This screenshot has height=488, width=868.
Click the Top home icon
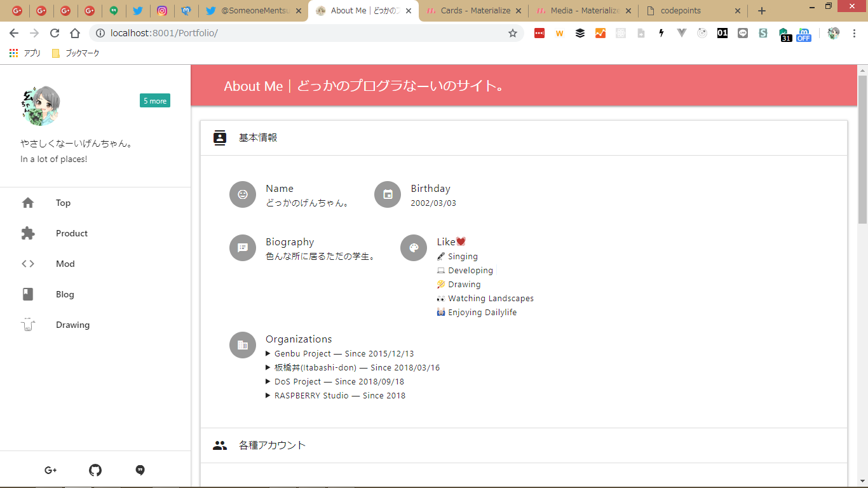(28, 203)
